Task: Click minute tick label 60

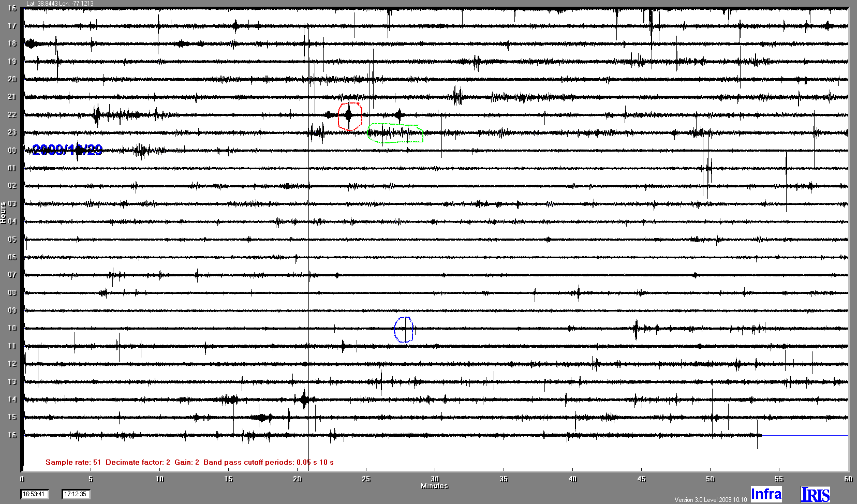Action: click(848, 479)
